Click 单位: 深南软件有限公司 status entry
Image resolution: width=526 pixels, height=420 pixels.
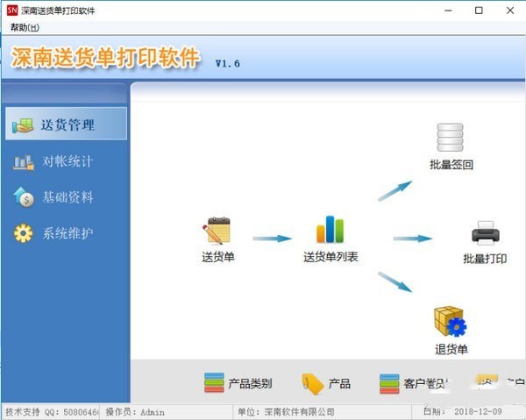(286, 411)
